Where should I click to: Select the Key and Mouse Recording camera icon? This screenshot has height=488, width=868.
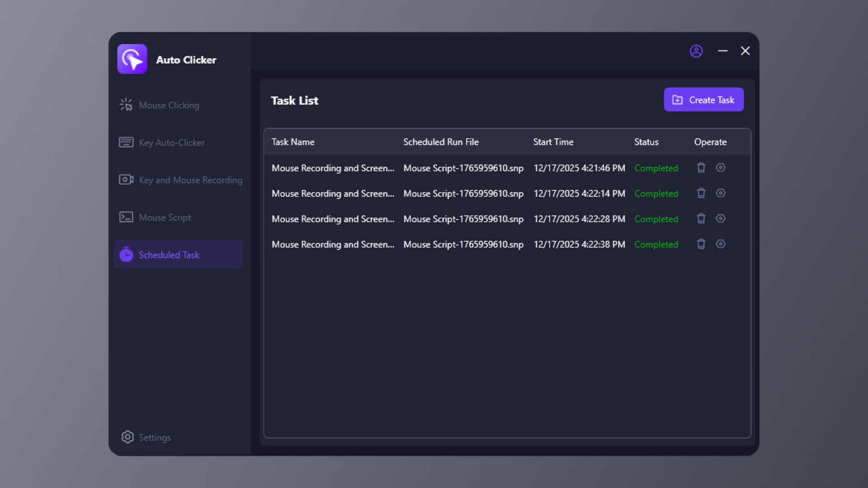[x=126, y=179]
